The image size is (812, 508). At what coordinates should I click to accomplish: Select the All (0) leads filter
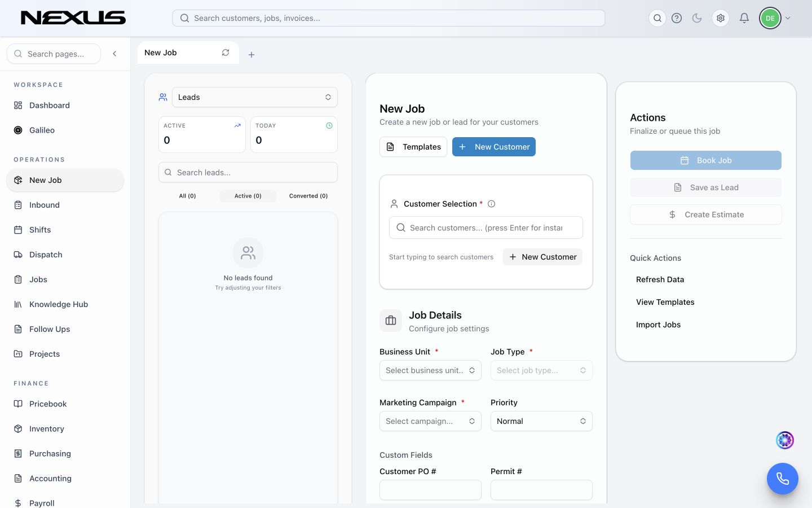pos(187,196)
